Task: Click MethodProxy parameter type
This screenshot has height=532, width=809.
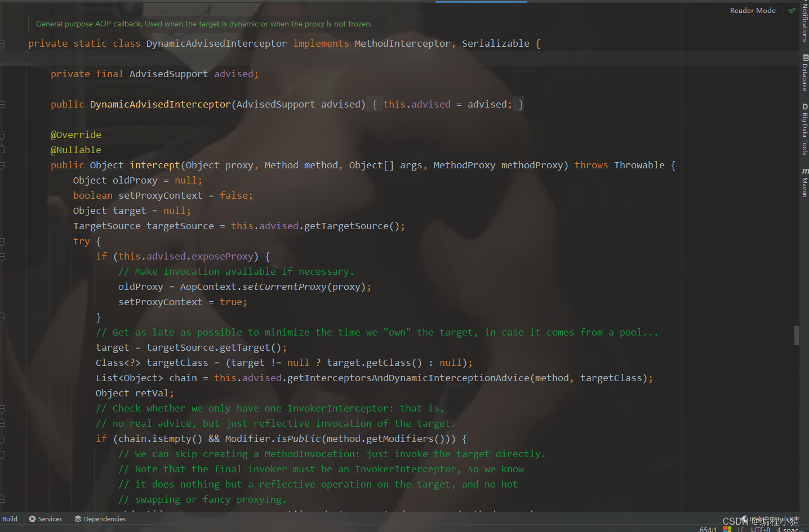Action: (x=464, y=166)
